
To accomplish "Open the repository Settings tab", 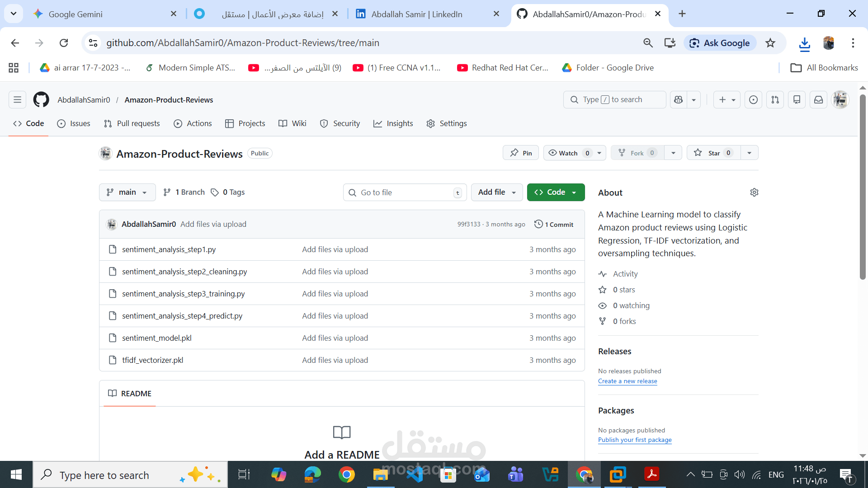I will 446,123.
